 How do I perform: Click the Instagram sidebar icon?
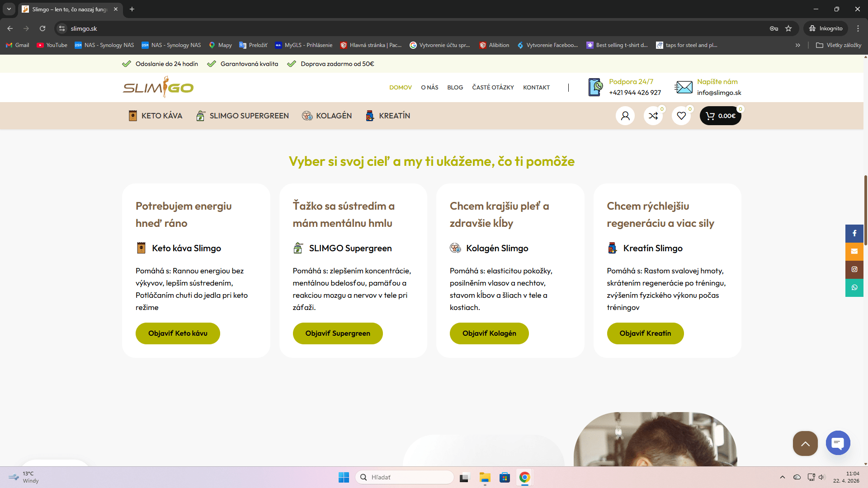point(854,269)
